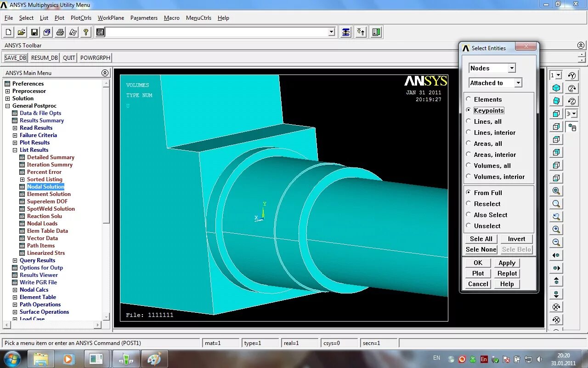Open the Macro menu
588x368 pixels.
(x=172, y=18)
